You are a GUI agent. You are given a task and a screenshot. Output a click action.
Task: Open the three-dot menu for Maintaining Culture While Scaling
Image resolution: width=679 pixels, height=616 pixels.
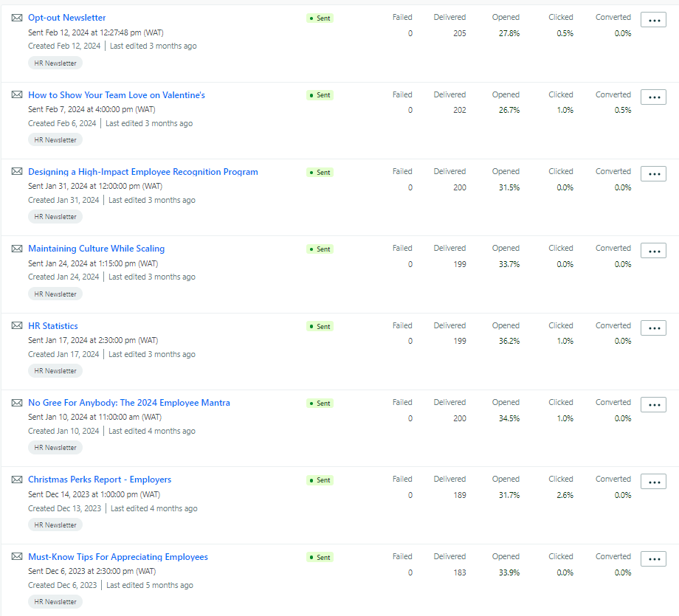coord(653,251)
